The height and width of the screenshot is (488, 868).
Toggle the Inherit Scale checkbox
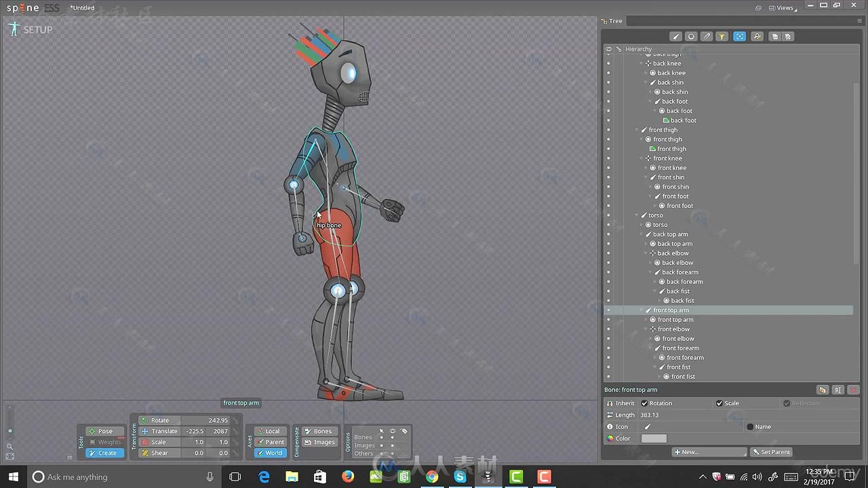[719, 403]
